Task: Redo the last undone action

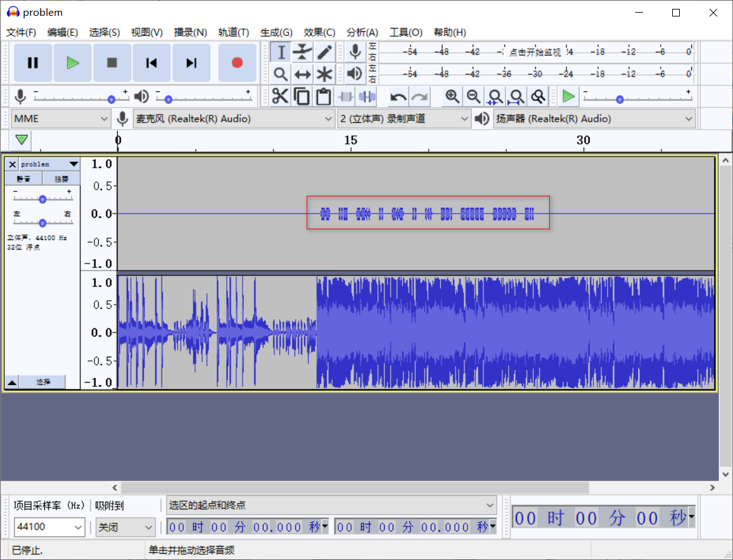Action: tap(419, 96)
